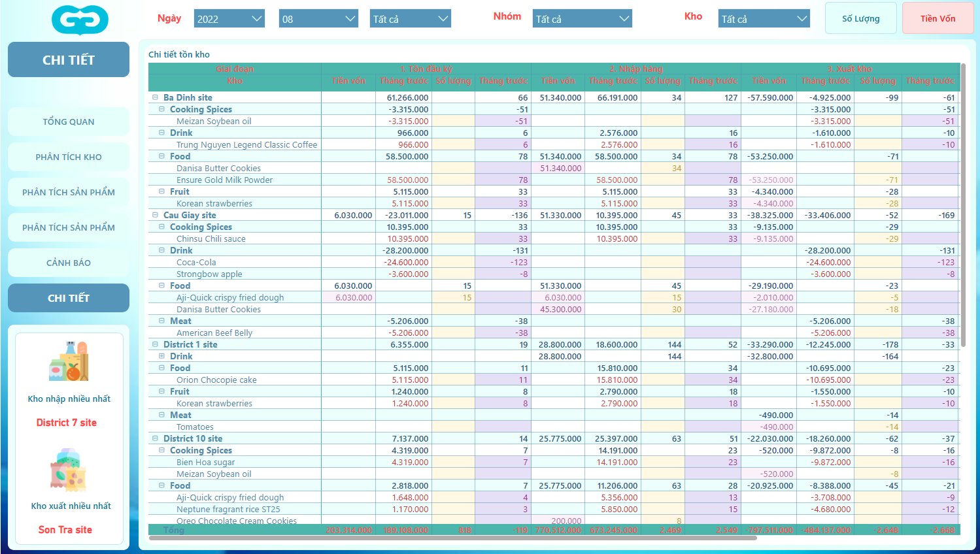
Task: Open the month dropdown showing 08
Action: pyautogui.click(x=318, y=19)
